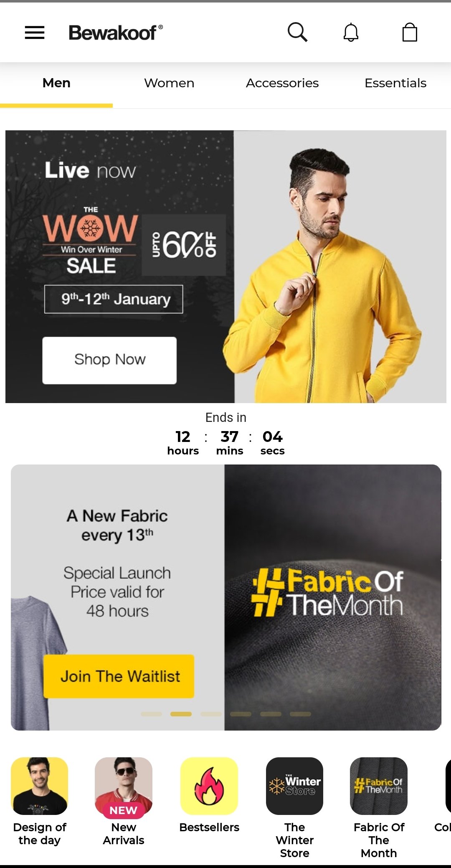Viewport: 451px width, 868px height.
Task: Open the hamburger navigation menu
Action: (x=35, y=33)
